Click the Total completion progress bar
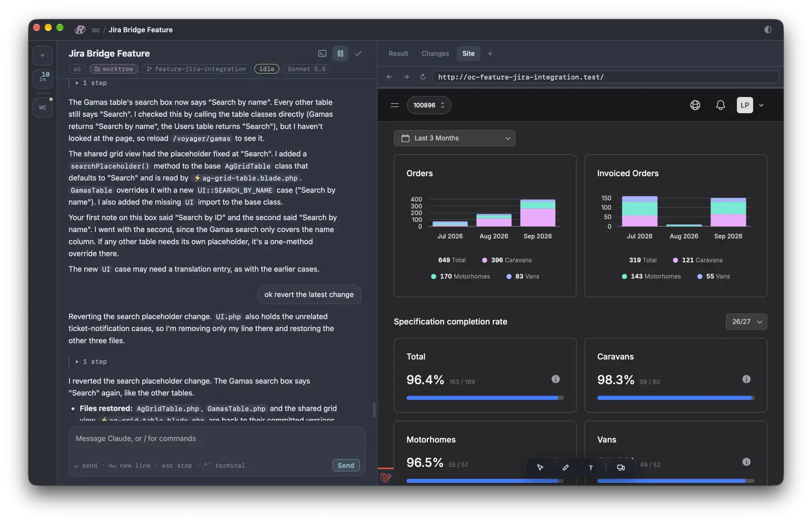 click(485, 398)
